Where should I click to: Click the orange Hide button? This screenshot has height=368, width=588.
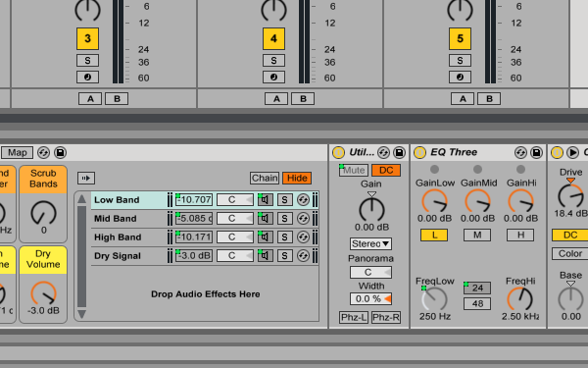coord(297,178)
